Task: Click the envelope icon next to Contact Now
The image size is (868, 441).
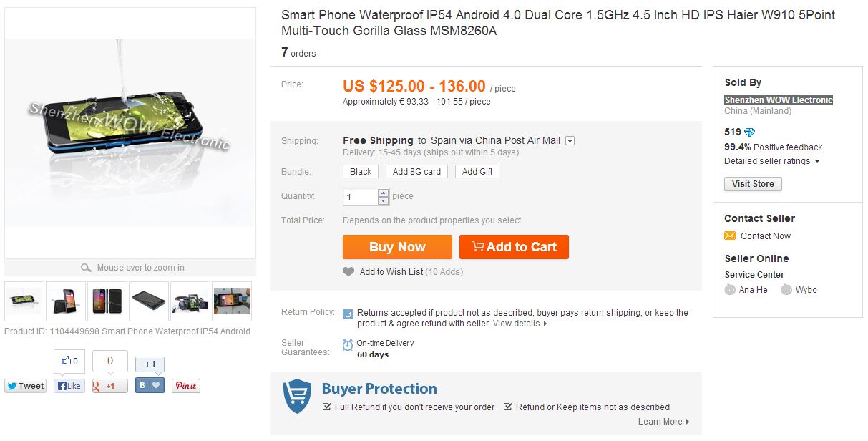Action: point(729,236)
